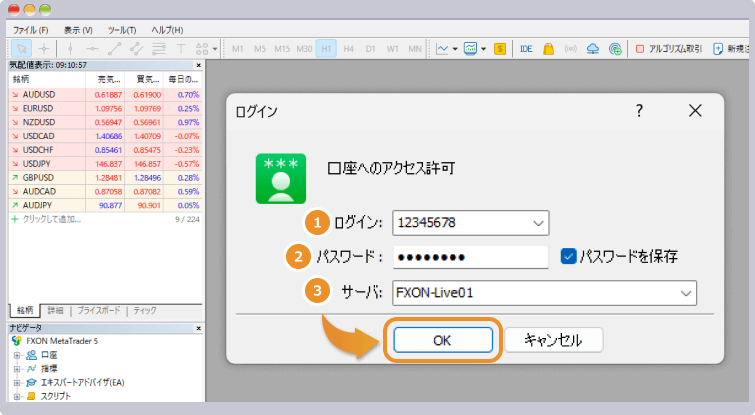Switch timeframe to D1
755x415 pixels.
click(x=370, y=49)
